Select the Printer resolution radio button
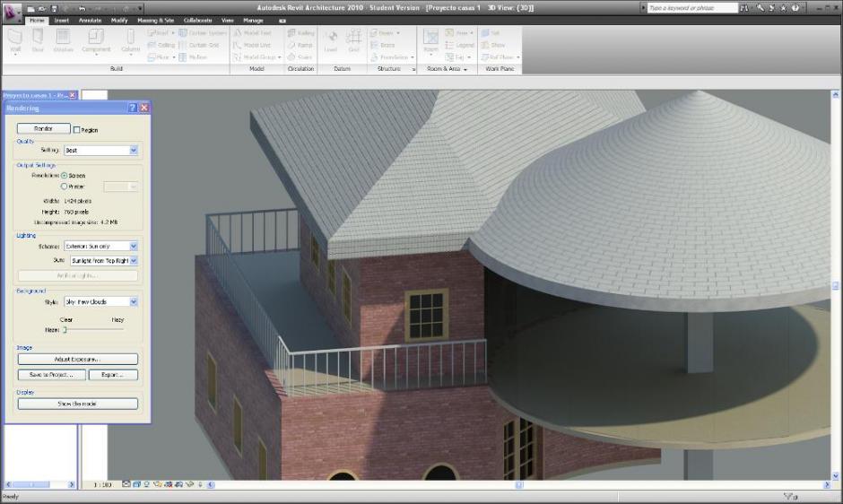This screenshot has width=843, height=504. pyautogui.click(x=64, y=186)
